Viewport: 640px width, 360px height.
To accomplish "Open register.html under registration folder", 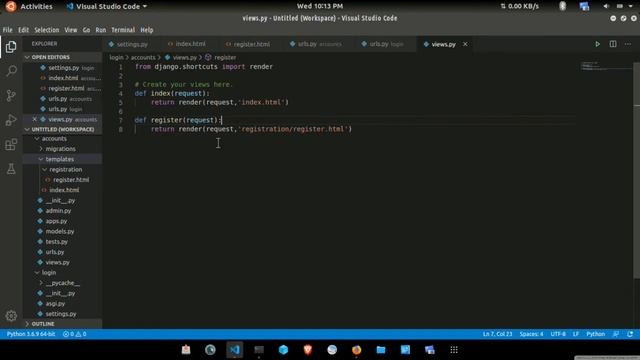I will [71, 180].
